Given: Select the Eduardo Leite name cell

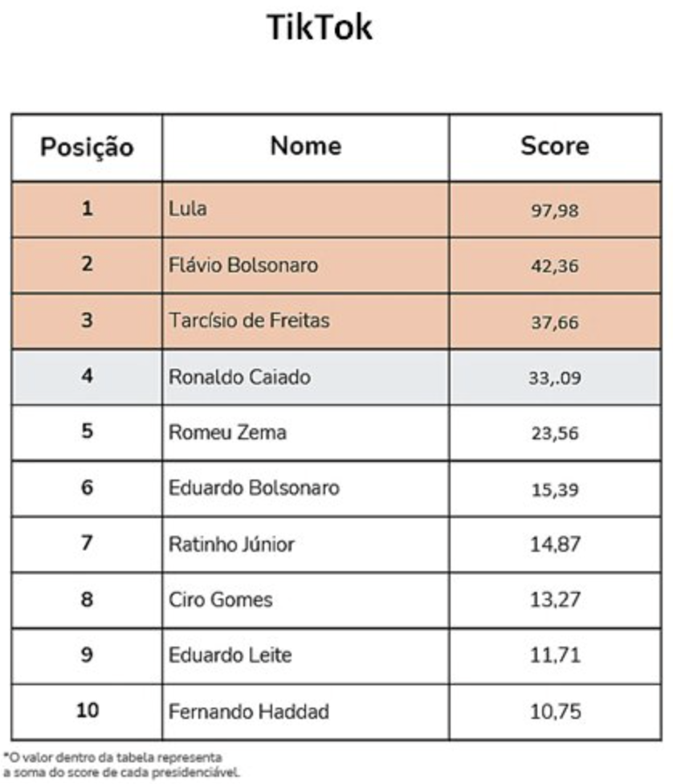Looking at the screenshot, I should (x=230, y=655).
